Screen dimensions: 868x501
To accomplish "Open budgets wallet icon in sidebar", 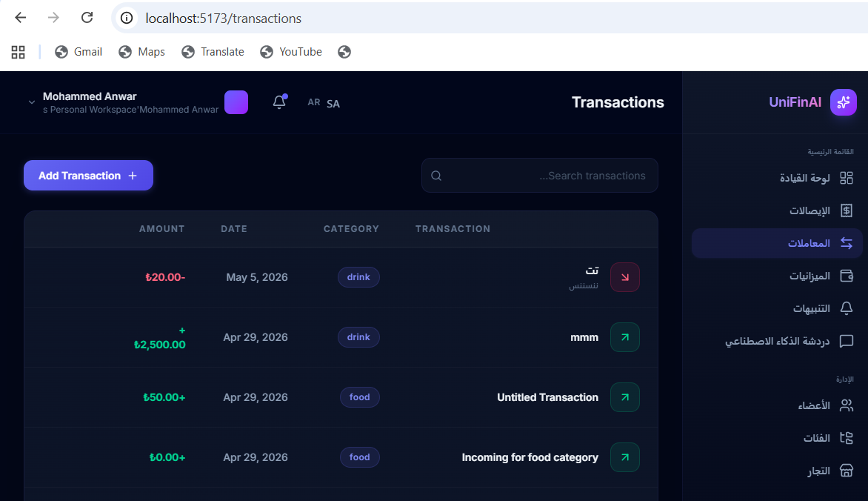I will 846,276.
